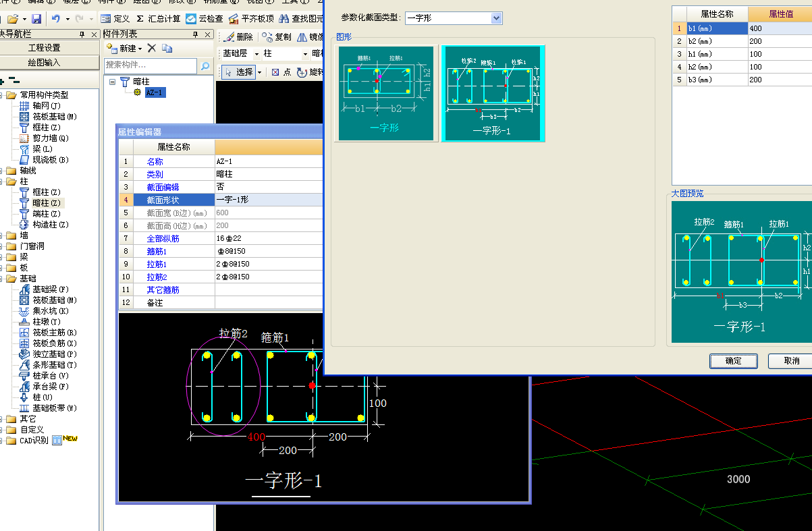Viewport: 812px width, 531px height.
Task: Open the 自定义 folder in tree
Action: click(x=25, y=430)
